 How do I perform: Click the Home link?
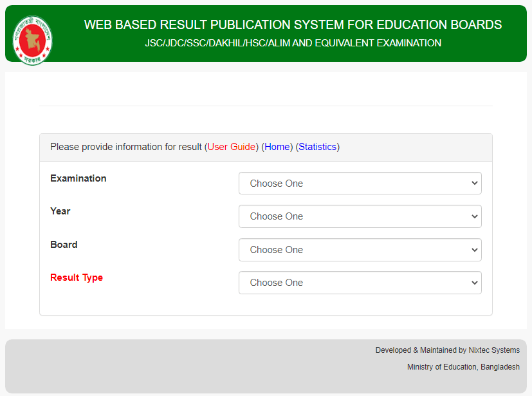[x=277, y=147]
